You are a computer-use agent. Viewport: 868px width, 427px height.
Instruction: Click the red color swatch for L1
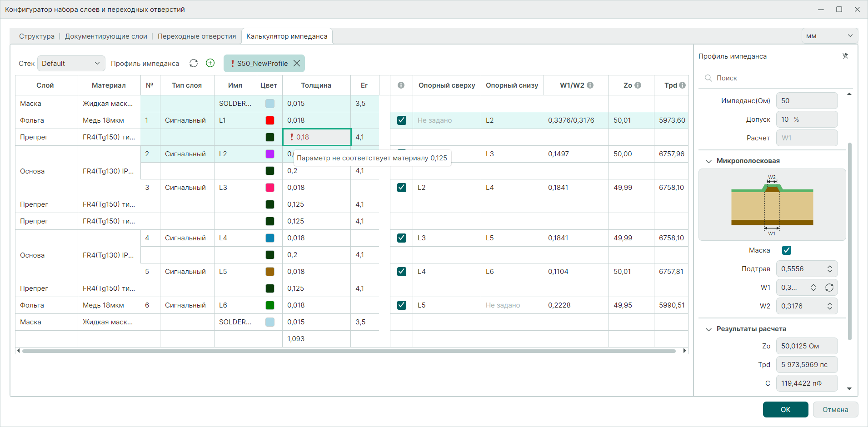pos(270,120)
